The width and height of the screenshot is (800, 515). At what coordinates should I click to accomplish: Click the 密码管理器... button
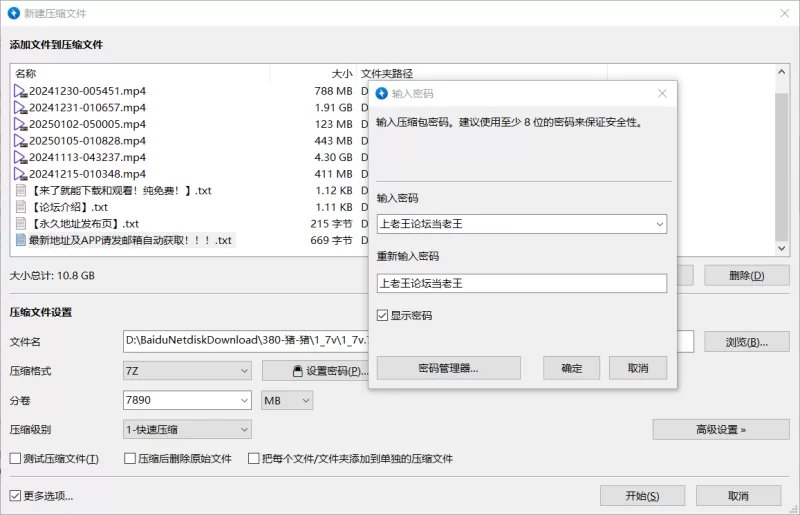click(448, 368)
